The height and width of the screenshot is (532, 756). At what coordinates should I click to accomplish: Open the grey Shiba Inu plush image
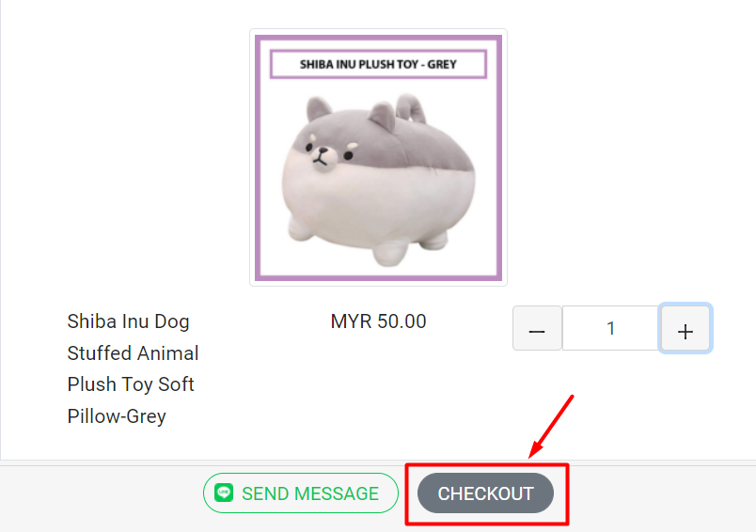379,158
